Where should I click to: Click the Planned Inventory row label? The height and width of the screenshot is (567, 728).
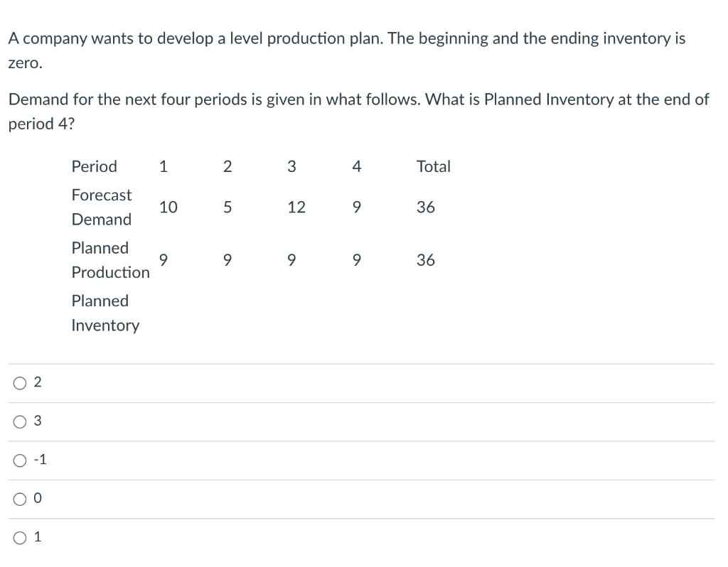tap(105, 313)
